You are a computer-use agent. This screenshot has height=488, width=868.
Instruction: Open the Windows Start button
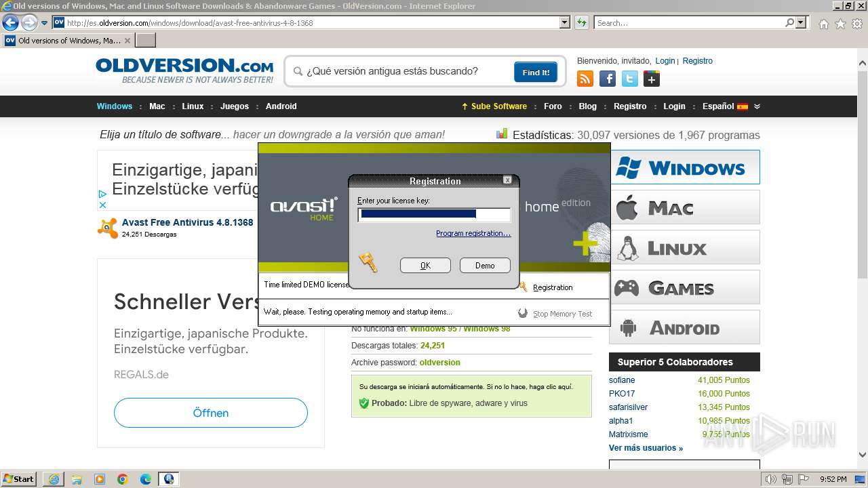19,479
